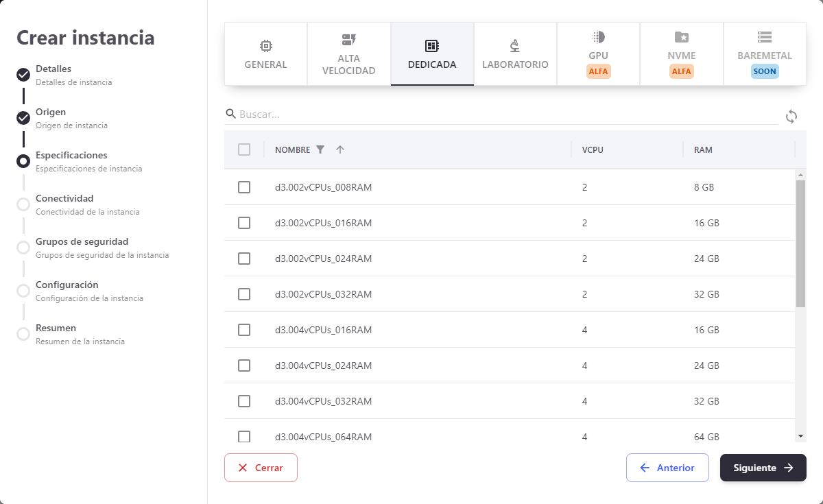Click the refresh icon beside search bar
The width and height of the screenshot is (823, 504).
point(791,117)
